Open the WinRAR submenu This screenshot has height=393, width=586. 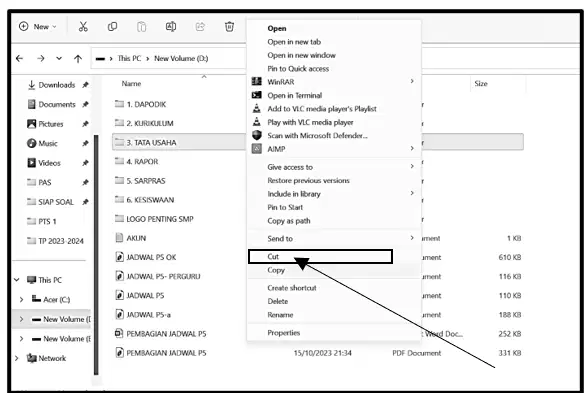tap(334, 82)
